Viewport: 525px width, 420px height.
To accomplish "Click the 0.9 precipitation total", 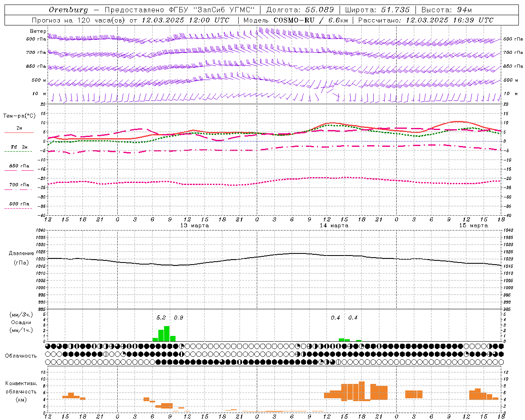I will tap(178, 318).
